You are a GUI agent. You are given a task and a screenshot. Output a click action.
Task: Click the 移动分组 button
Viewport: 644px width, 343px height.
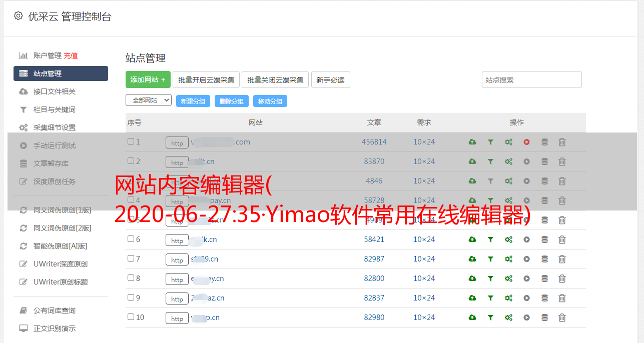(270, 101)
